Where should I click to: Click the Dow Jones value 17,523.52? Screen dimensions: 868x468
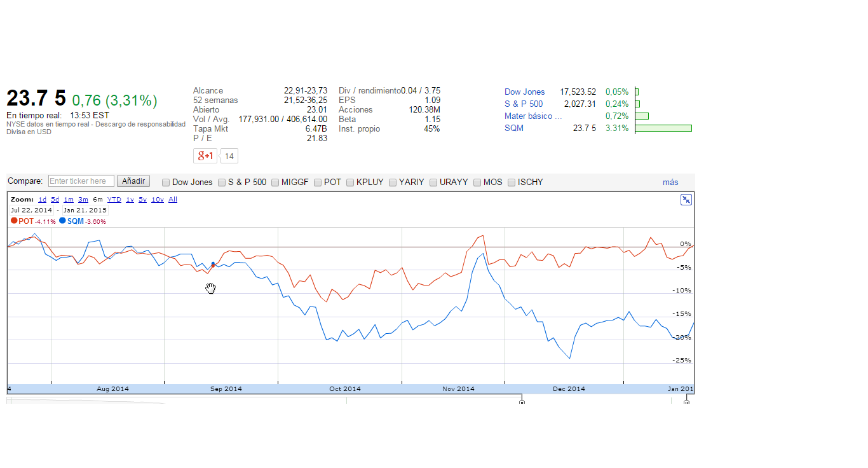(578, 92)
